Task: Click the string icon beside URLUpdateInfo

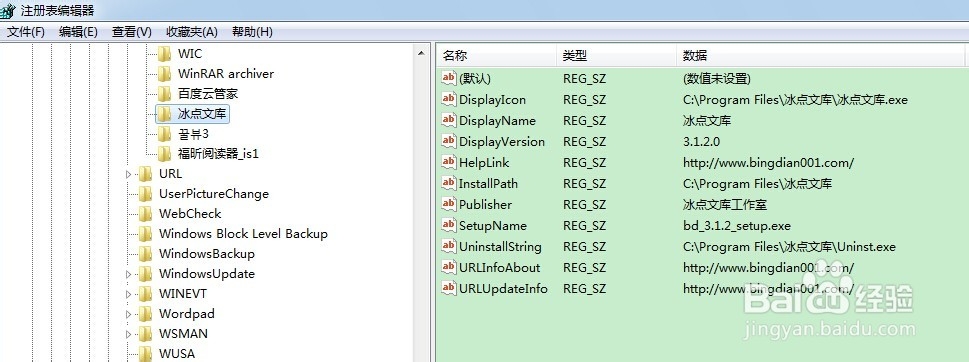Action: 449,288
